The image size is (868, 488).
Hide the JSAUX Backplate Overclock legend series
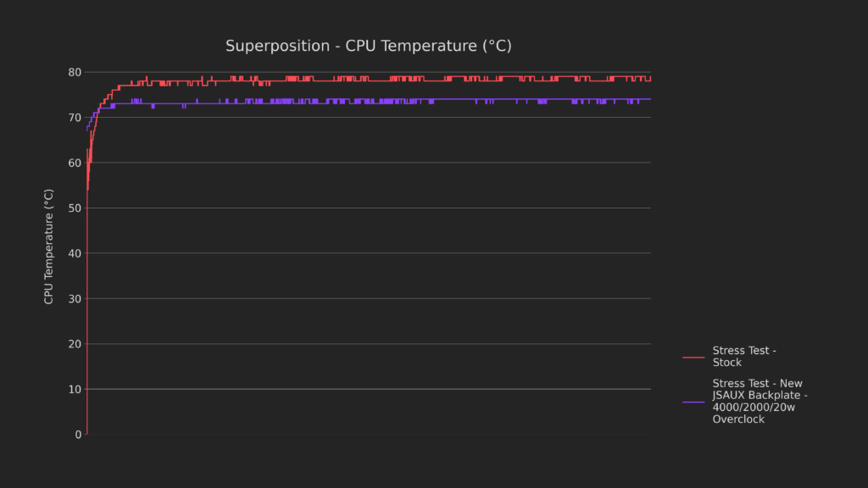click(x=759, y=401)
